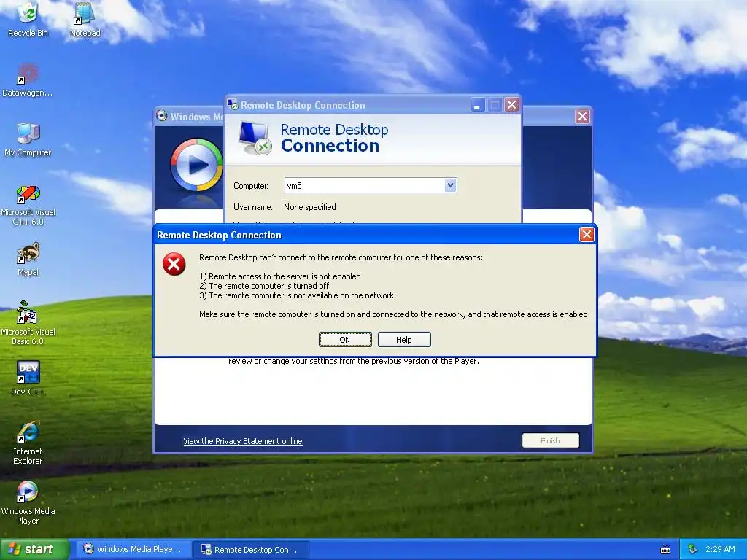The width and height of the screenshot is (747, 560).
Task: Click Help in the error dialog
Action: [404, 340]
